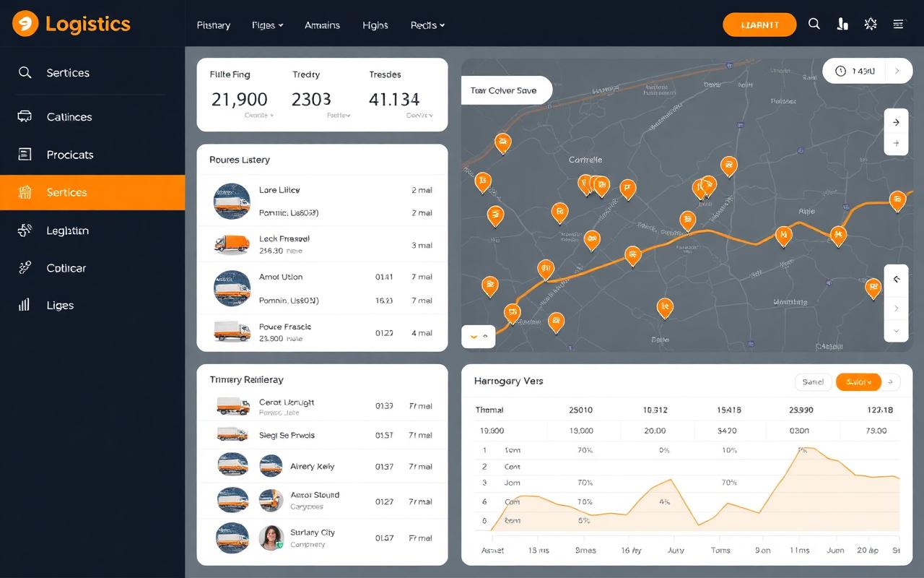Click the Calinces truck icon in sidebar
Image resolution: width=924 pixels, height=578 pixels.
(25, 117)
